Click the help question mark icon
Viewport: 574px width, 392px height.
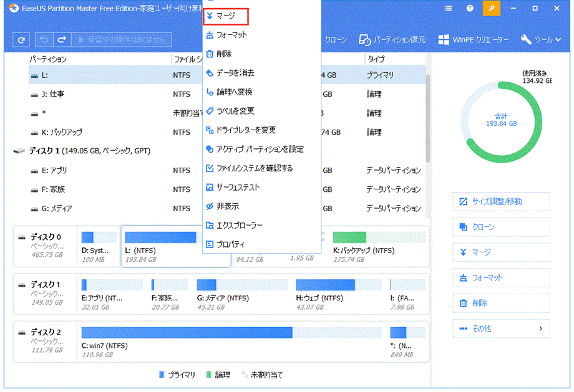pyautogui.click(x=470, y=8)
